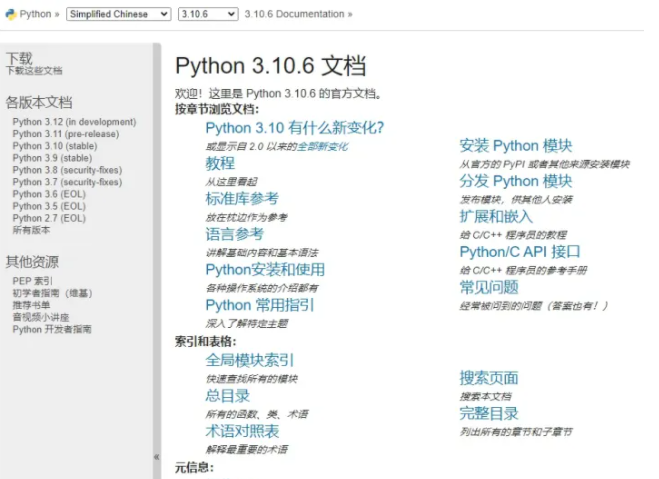Click the 下载 sidebar heading
The height and width of the screenshot is (479, 659).
(x=19, y=58)
